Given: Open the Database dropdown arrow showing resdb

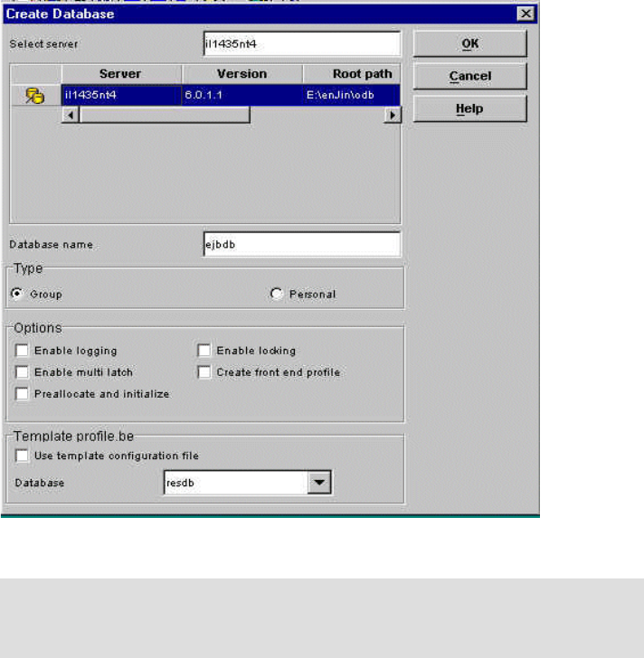Looking at the screenshot, I should pyautogui.click(x=319, y=483).
